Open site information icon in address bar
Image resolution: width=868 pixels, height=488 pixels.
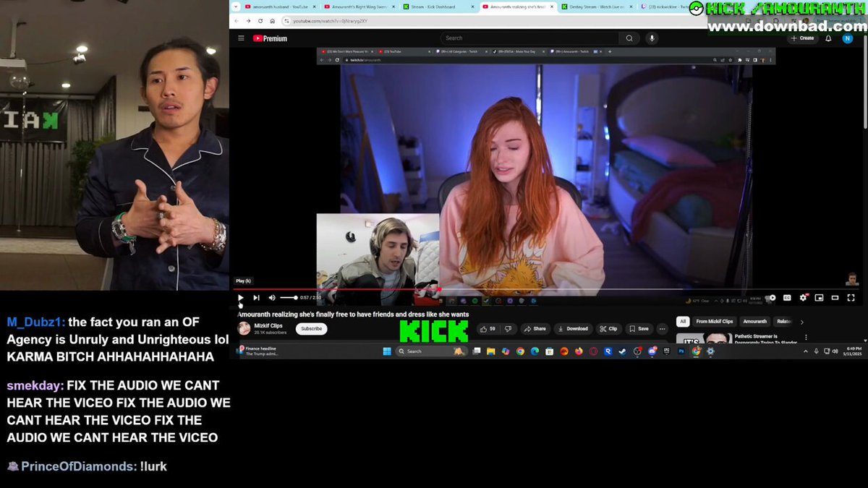tap(286, 21)
